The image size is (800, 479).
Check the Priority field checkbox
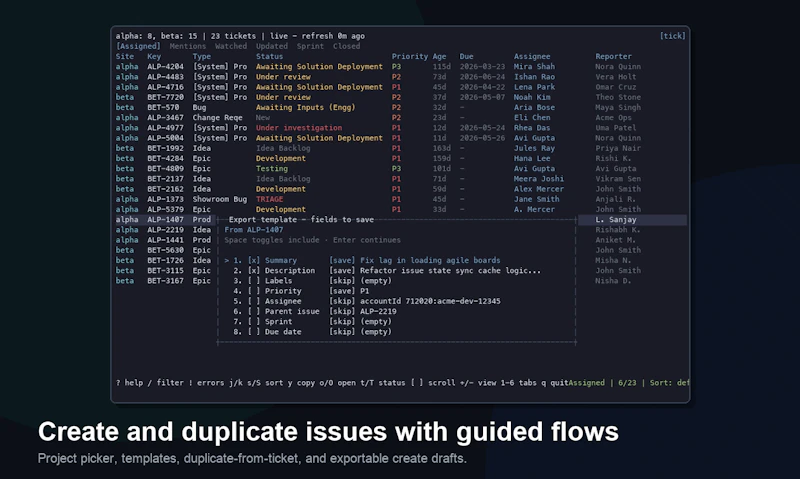point(254,291)
